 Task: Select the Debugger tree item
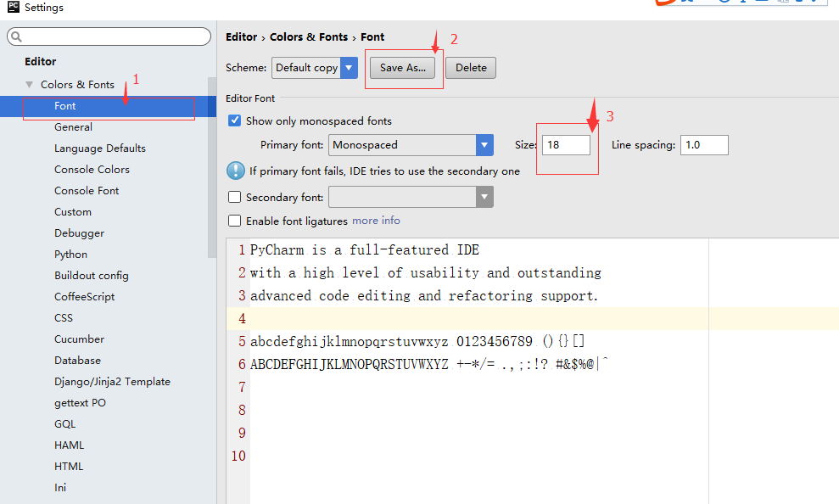79,233
